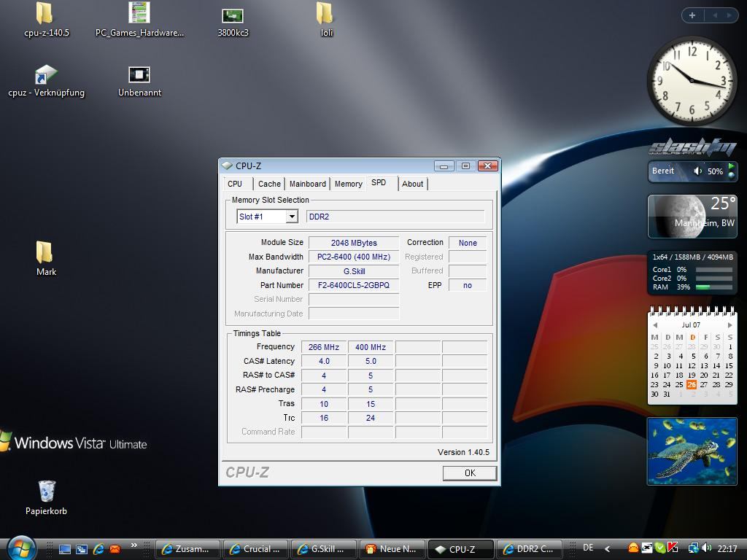Select the SPD tab
This screenshot has height=560, width=747.
pos(379,183)
